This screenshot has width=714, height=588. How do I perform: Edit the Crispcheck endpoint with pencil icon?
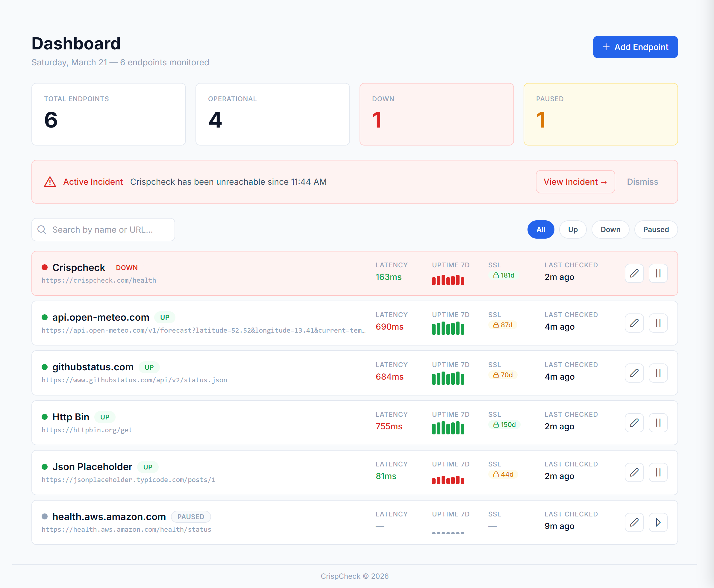coord(634,273)
